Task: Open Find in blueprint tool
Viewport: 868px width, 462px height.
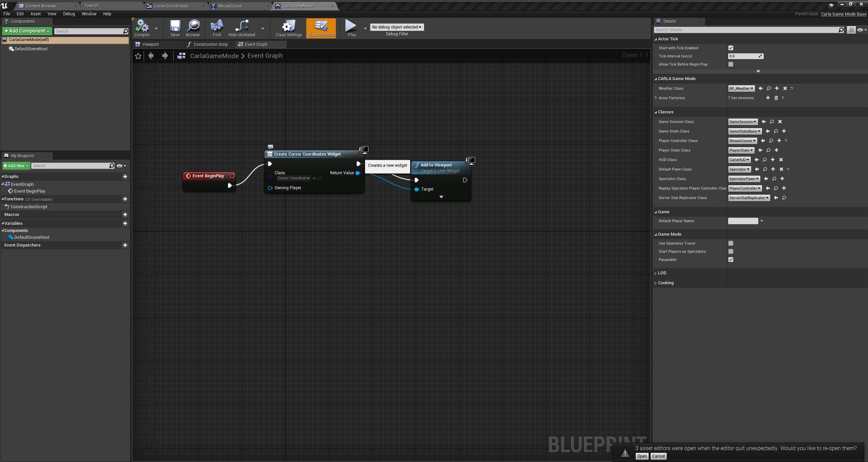Action: click(217, 26)
